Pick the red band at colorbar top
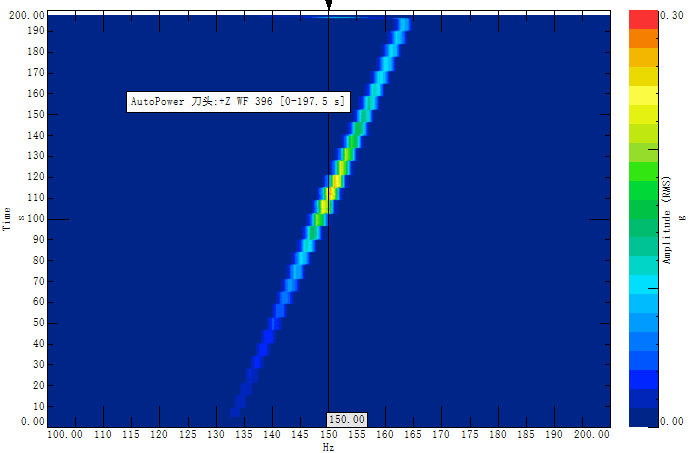Image resolution: width=691 pixels, height=453 pixels. [x=643, y=20]
